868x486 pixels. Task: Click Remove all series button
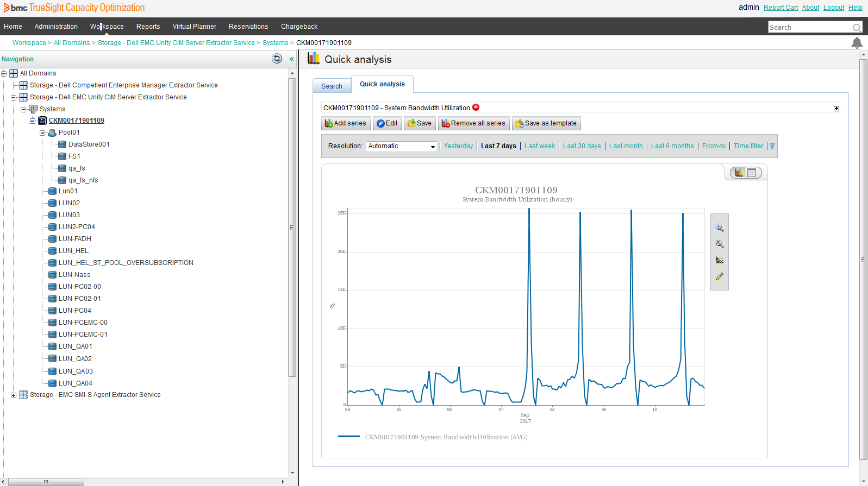tap(473, 123)
